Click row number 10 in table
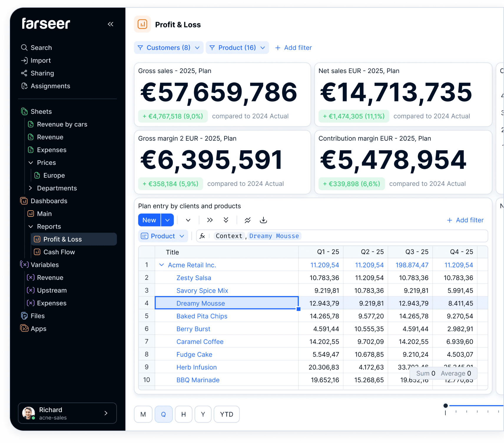 point(147,380)
